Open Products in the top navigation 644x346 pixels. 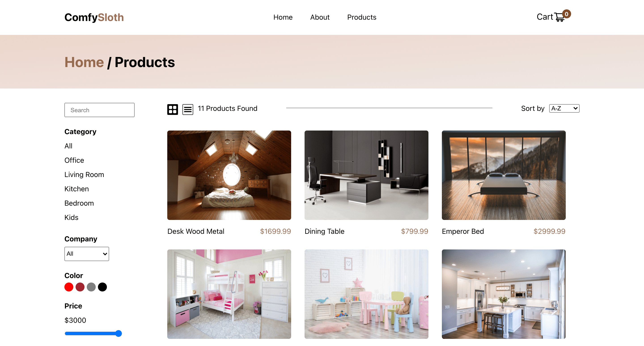362,17
